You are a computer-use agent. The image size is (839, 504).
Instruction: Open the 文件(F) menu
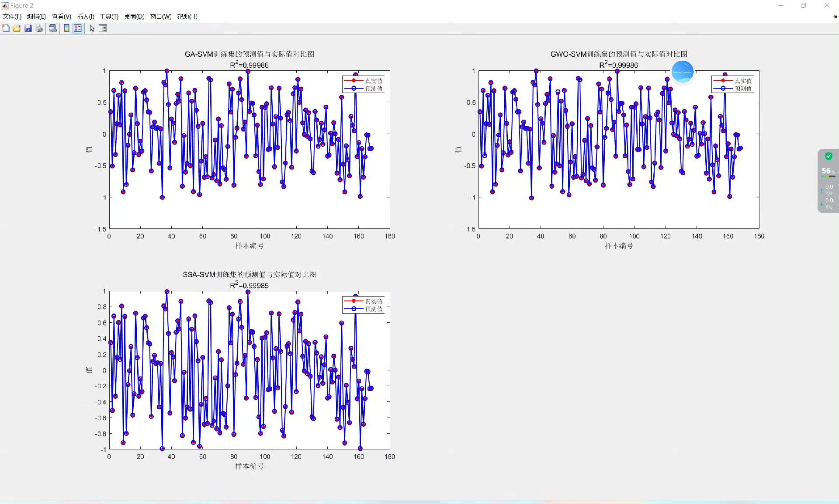click(x=12, y=17)
